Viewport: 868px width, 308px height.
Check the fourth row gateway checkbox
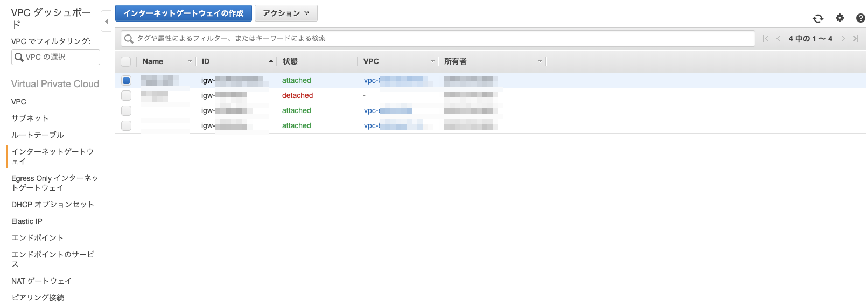coord(126,126)
